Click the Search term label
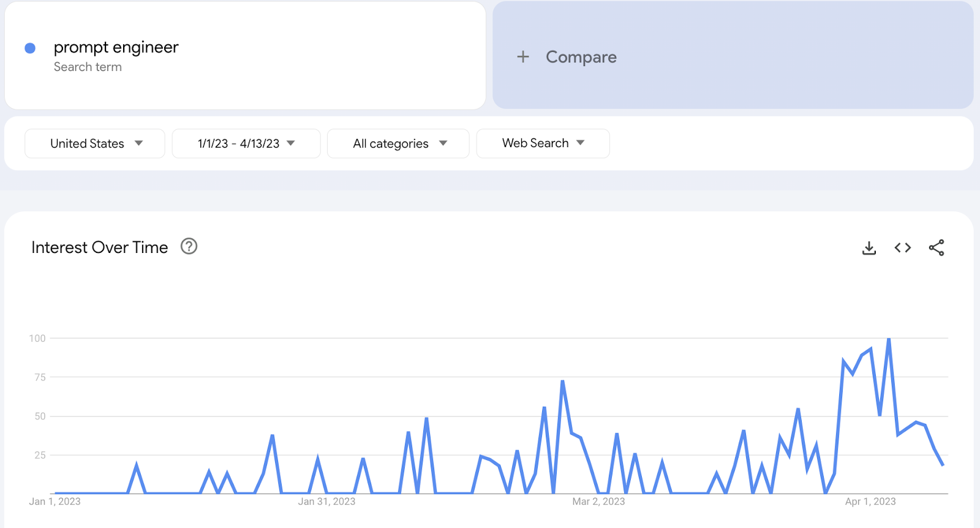Image resolution: width=980 pixels, height=528 pixels. [88, 67]
